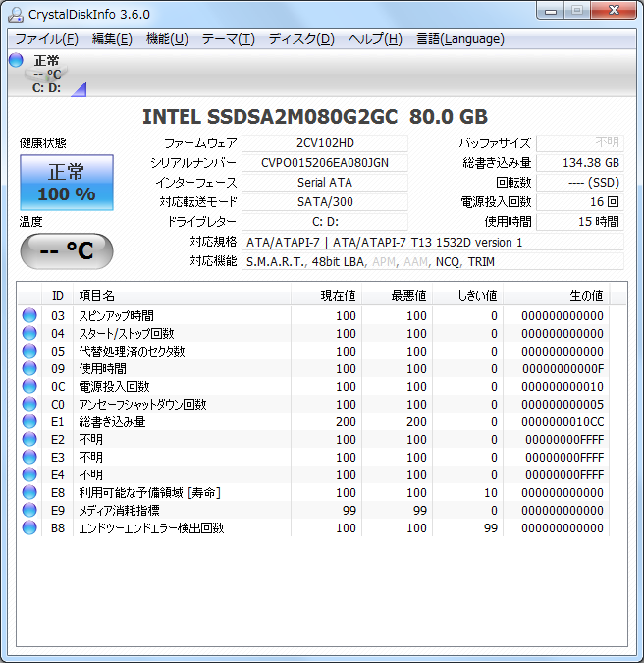Viewport: 644px width, 663px height.
Task: Click the ファームウェア field showing 2CV102HD
Action: (324, 143)
